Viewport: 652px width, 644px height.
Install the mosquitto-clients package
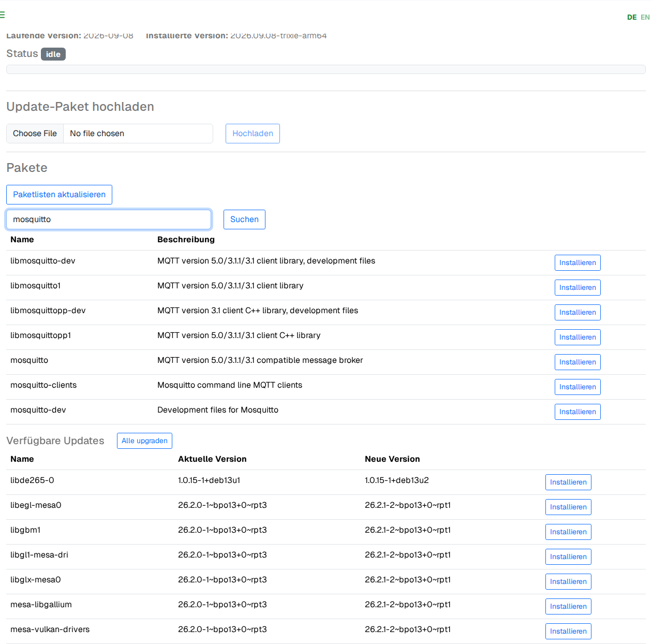tap(577, 387)
